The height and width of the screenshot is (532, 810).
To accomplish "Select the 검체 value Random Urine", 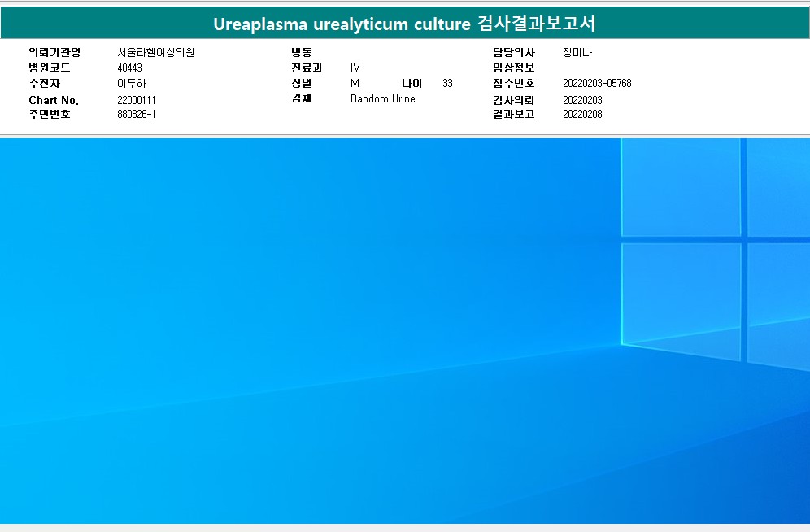I will [x=382, y=99].
